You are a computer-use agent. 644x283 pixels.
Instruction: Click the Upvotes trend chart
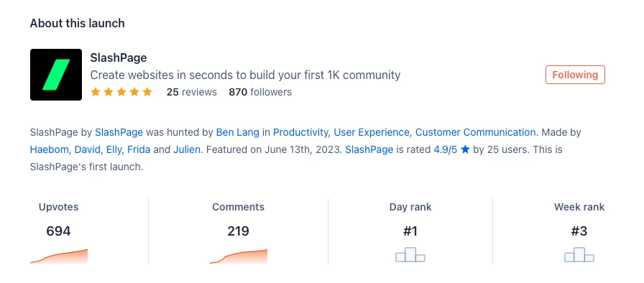click(59, 256)
